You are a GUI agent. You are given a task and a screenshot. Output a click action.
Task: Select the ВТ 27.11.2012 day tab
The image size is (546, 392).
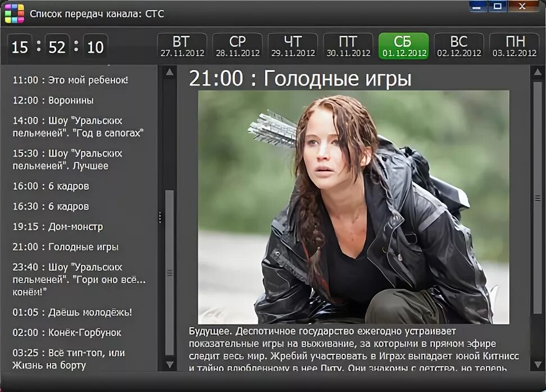[x=182, y=46]
